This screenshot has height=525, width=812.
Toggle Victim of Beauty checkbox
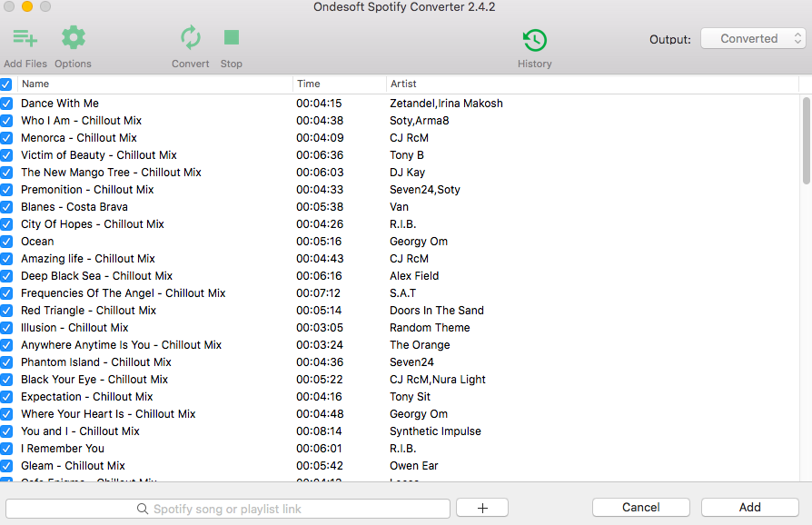(6, 154)
